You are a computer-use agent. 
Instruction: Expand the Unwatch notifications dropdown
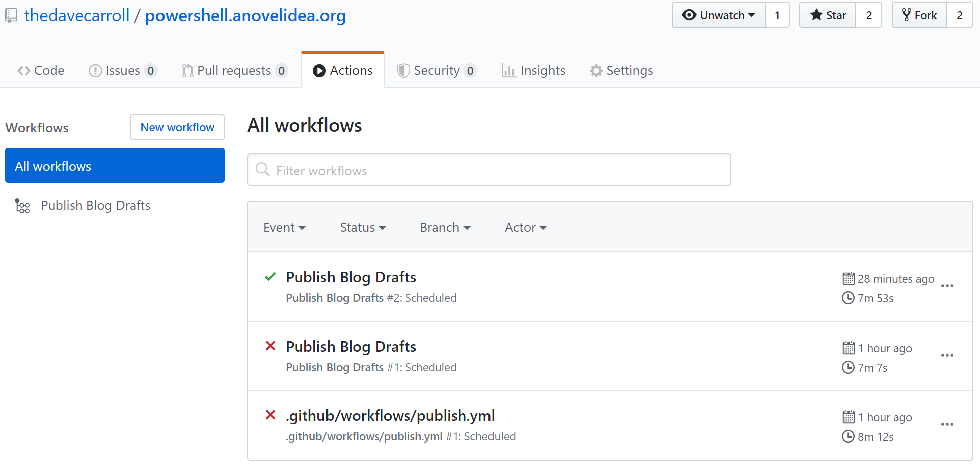(x=718, y=15)
